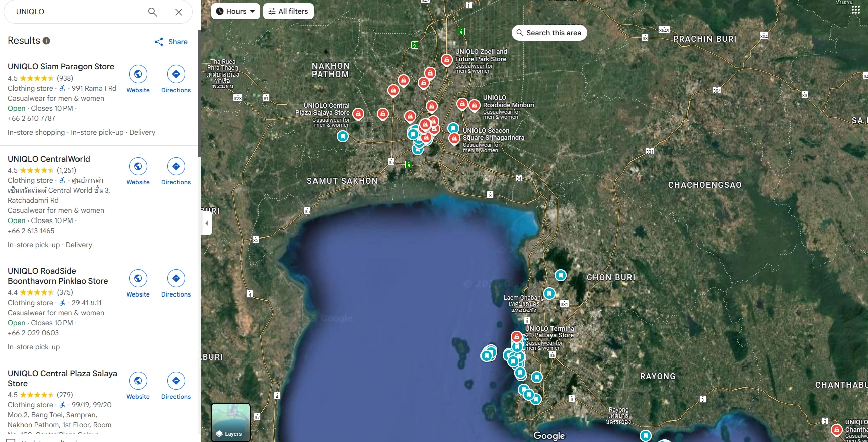
Task: Open UNIQLO CentralWorld listing title
Action: [x=49, y=159]
